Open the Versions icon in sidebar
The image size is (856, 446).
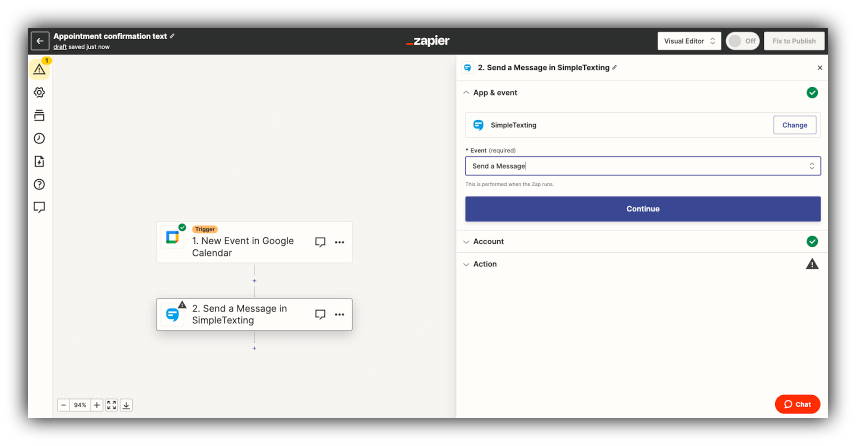pyautogui.click(x=39, y=115)
